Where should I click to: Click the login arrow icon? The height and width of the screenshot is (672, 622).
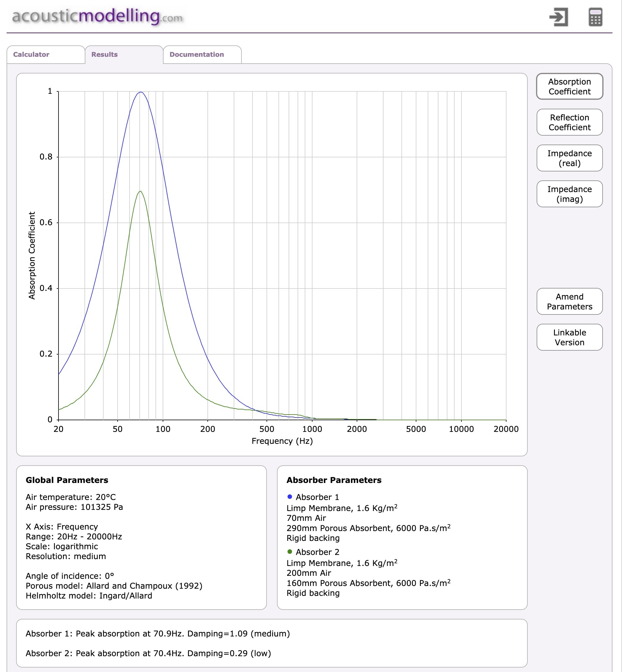(558, 17)
